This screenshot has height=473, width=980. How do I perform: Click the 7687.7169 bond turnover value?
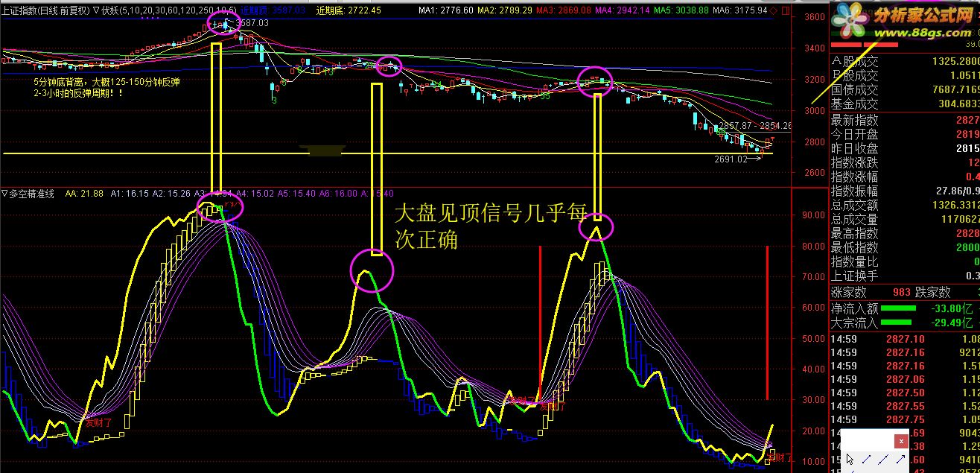click(955, 90)
